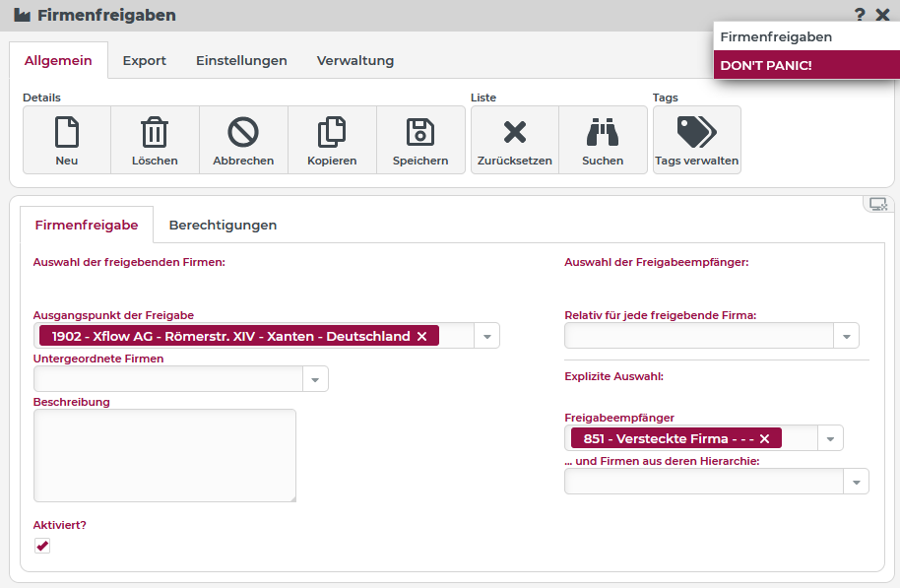Image resolution: width=900 pixels, height=588 pixels.
Task: Click the Löschen trash icon
Action: click(x=155, y=132)
